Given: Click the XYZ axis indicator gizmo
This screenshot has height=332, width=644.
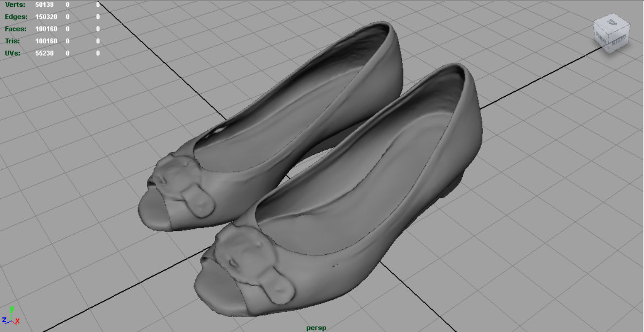Looking at the screenshot, I should tap(10, 316).
